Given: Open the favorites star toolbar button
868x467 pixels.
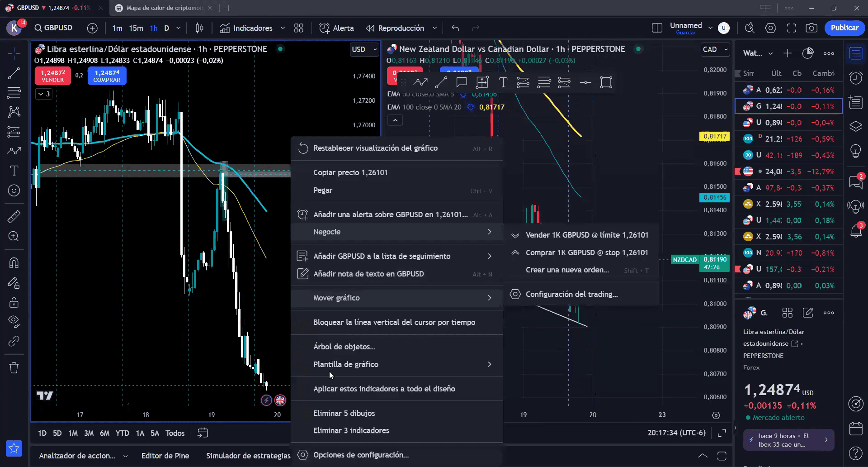Looking at the screenshot, I should point(14,448).
